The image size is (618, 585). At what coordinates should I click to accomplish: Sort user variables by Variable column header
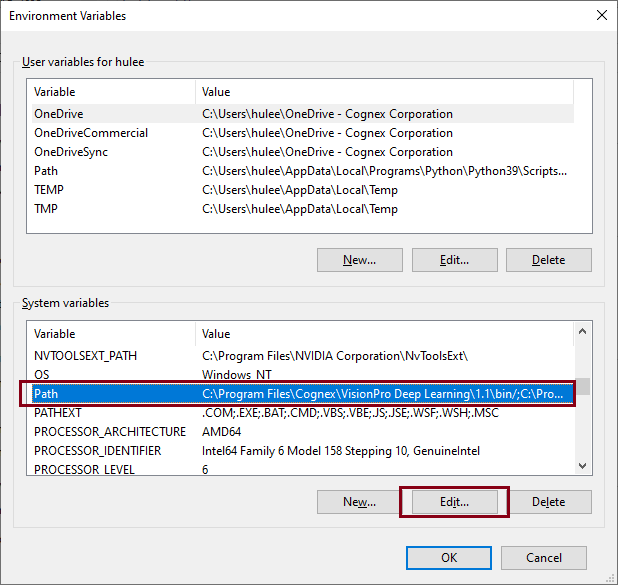click(110, 92)
